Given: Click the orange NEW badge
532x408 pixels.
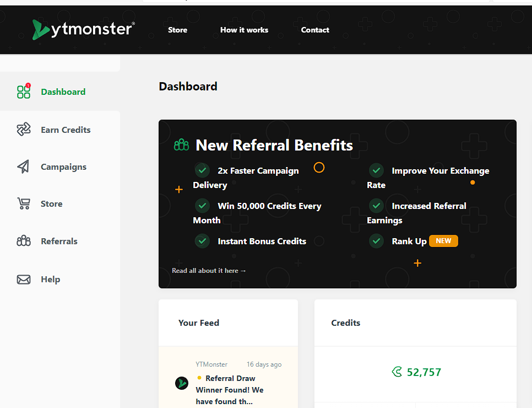Looking at the screenshot, I should coord(443,241).
